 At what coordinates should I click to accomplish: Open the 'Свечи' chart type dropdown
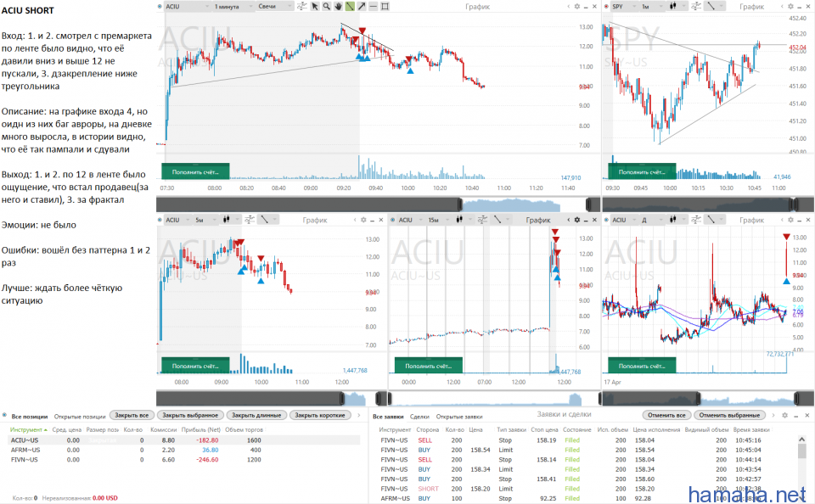coord(275,6)
